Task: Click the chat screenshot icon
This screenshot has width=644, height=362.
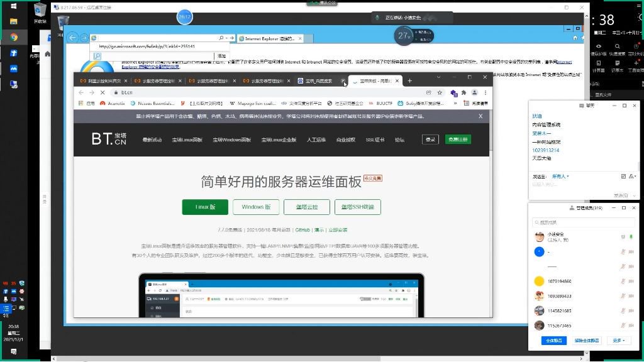Action: click(623, 177)
